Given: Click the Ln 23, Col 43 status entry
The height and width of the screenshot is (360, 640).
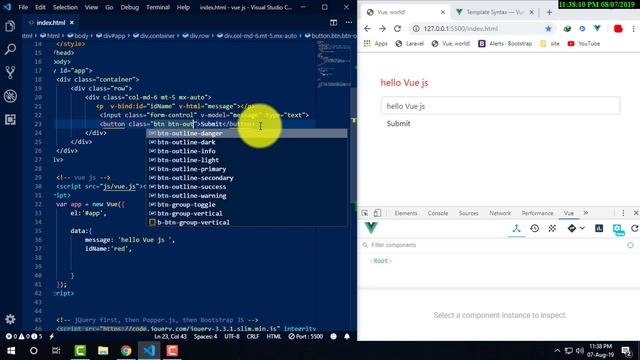Looking at the screenshot, I should (170, 336).
